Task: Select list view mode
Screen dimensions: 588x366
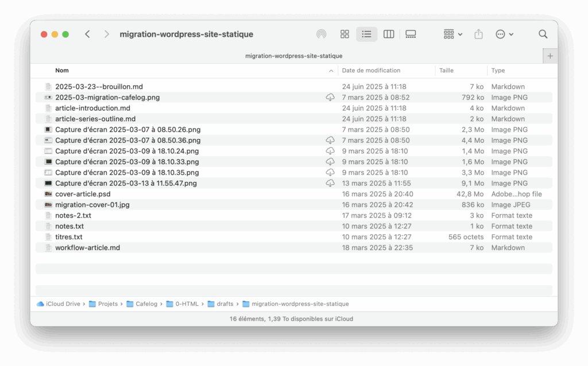Action: point(366,34)
